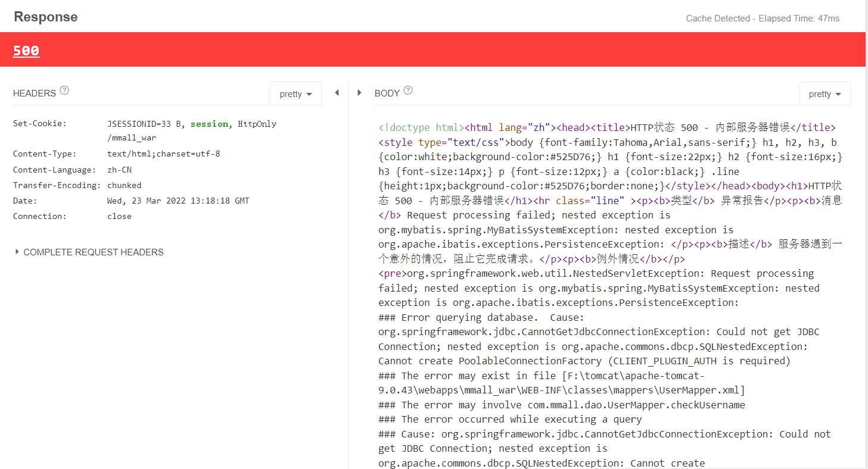Collapse headers panel with left arrow
Viewport: 868px width, 469px height.
[337, 93]
